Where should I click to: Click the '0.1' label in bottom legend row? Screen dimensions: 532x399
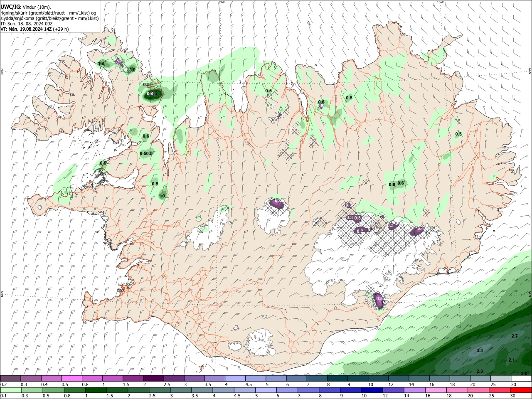pyautogui.click(x=3, y=396)
